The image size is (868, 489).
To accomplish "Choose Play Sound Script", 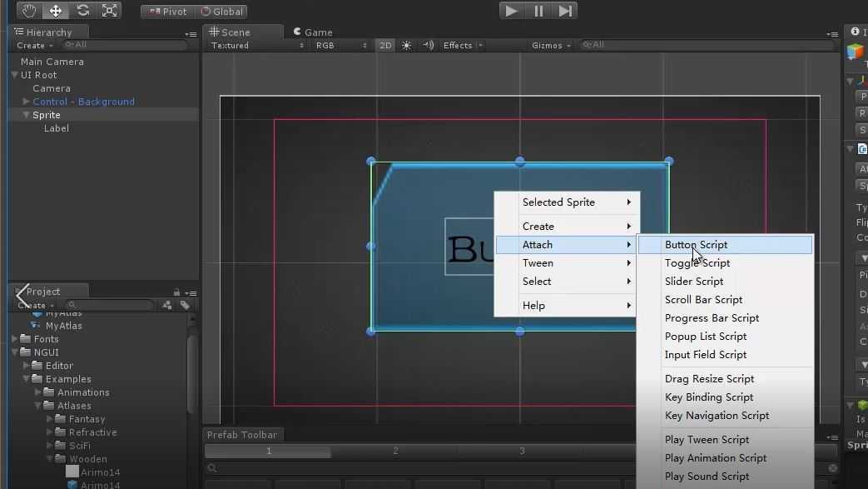I will click(725, 477).
